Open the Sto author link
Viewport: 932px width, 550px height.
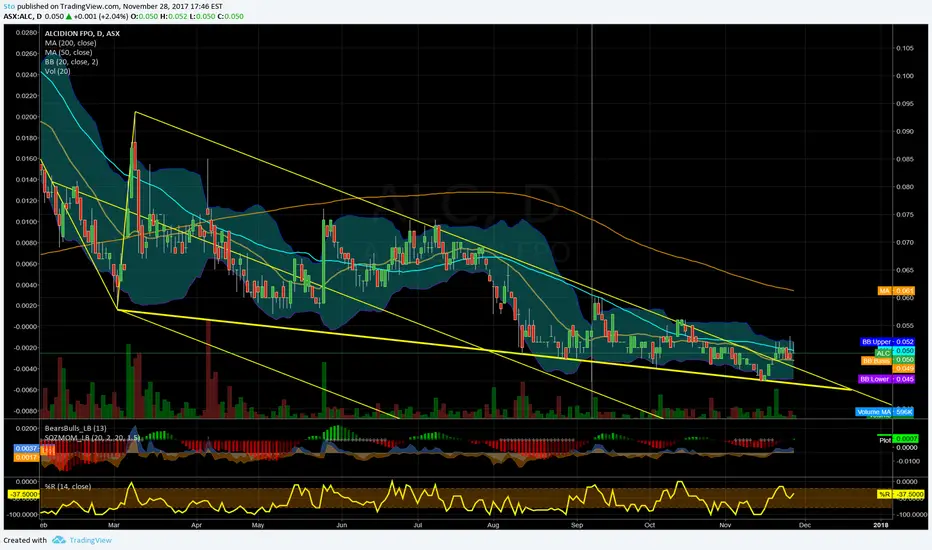(x=9, y=7)
